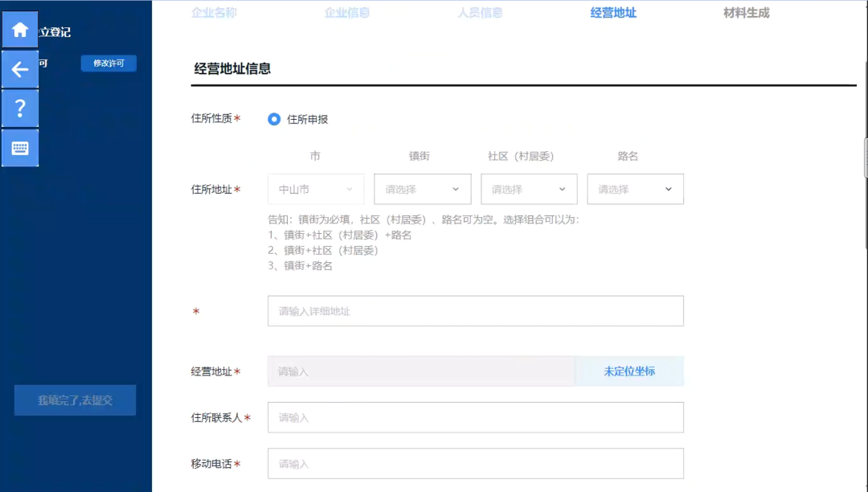Open the 路名 请选择 dropdown
This screenshot has height=492, width=868.
coord(635,189)
